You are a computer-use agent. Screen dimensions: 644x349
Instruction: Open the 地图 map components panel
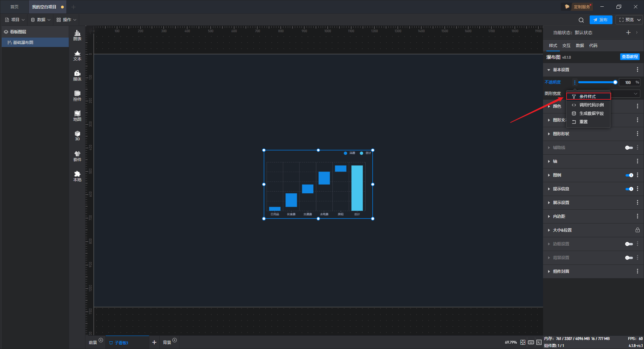[x=77, y=116]
